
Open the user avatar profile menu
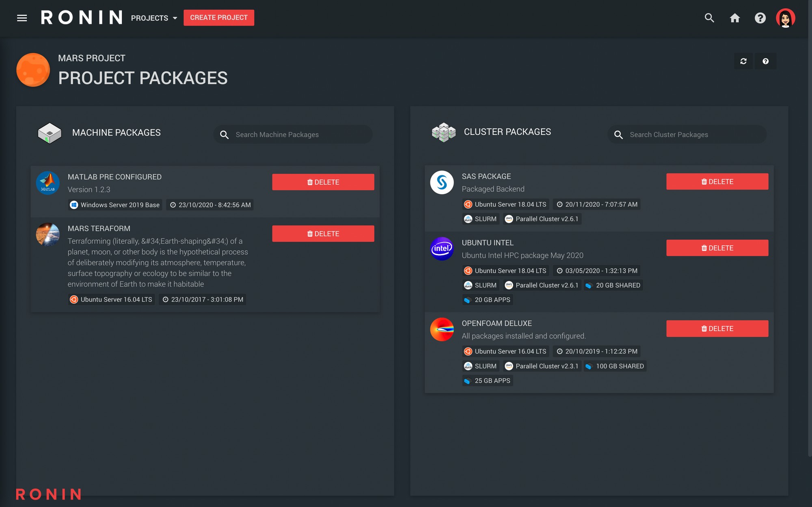pos(785,18)
